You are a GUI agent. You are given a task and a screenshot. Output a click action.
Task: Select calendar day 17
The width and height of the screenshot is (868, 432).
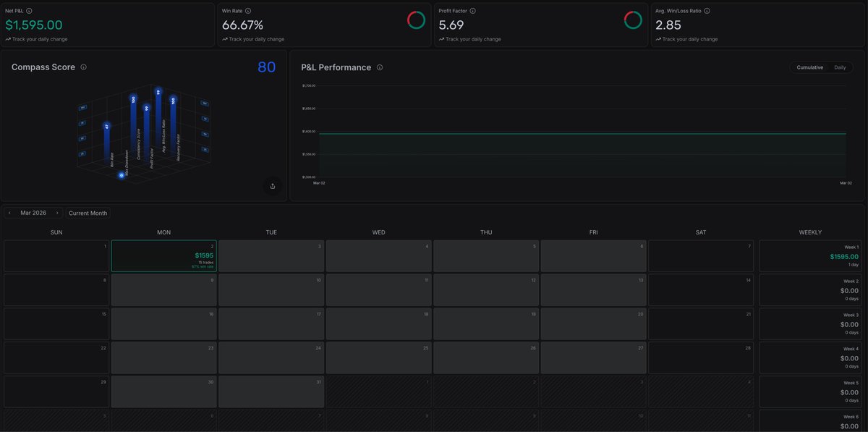271,324
